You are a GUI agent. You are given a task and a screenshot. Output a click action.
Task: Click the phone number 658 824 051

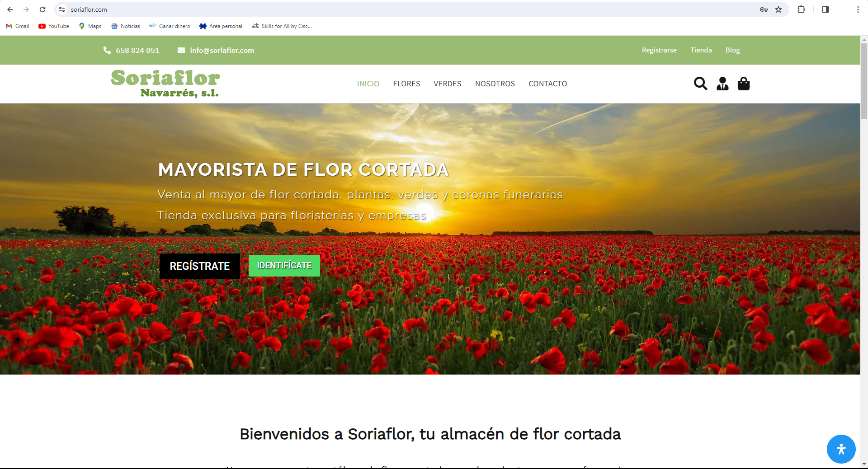point(137,50)
